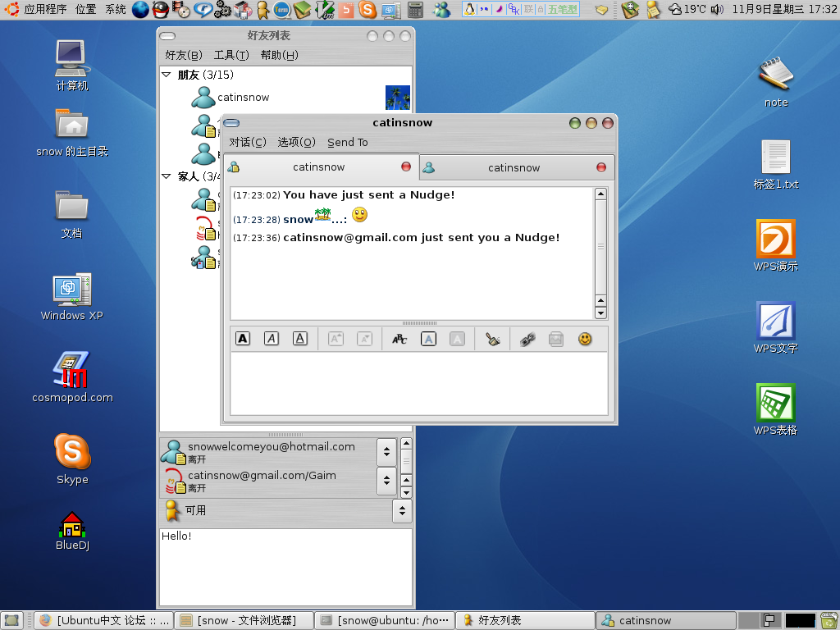The width and height of the screenshot is (840, 630).
Task: Click the catinsnow@gmail.com/Gaim account row
Action: [268, 481]
